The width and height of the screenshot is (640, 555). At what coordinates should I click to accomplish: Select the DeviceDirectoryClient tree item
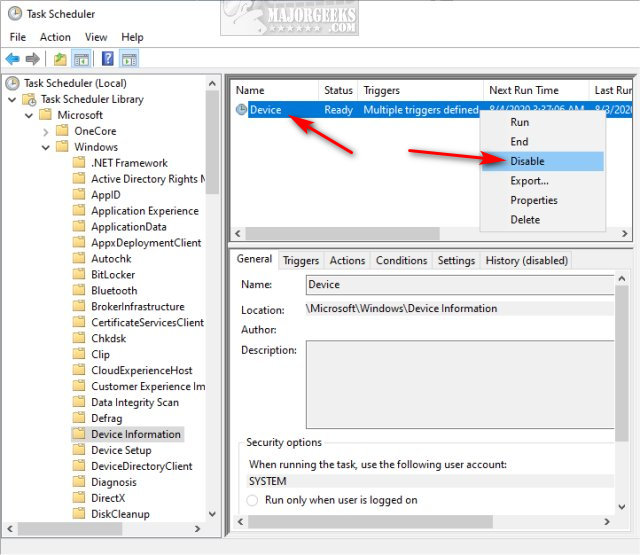(x=142, y=466)
